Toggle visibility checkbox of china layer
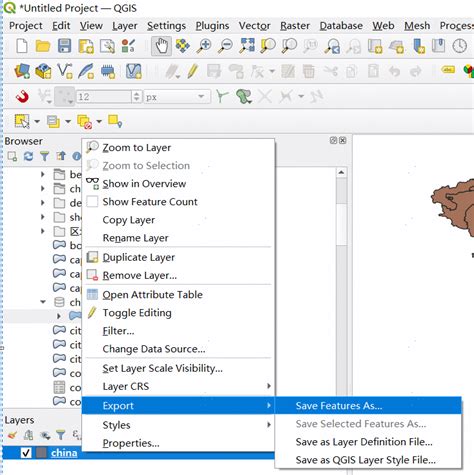This screenshot has height=475, width=474. [26, 452]
